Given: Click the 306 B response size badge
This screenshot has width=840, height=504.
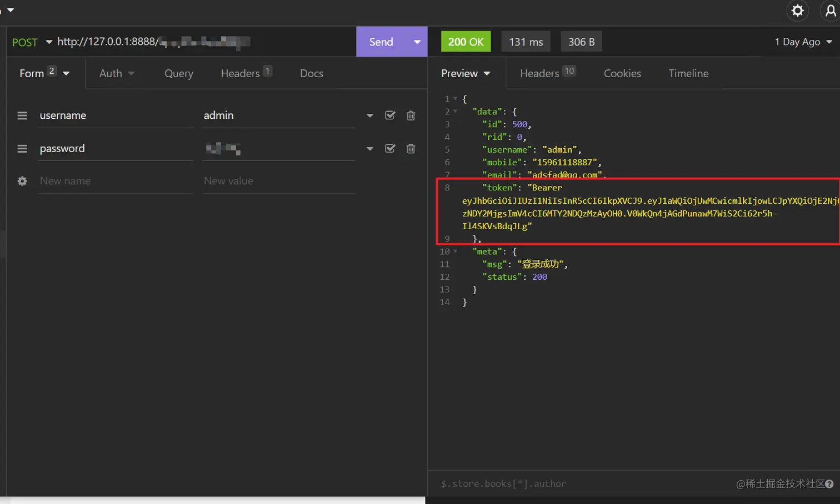Looking at the screenshot, I should pyautogui.click(x=581, y=42).
